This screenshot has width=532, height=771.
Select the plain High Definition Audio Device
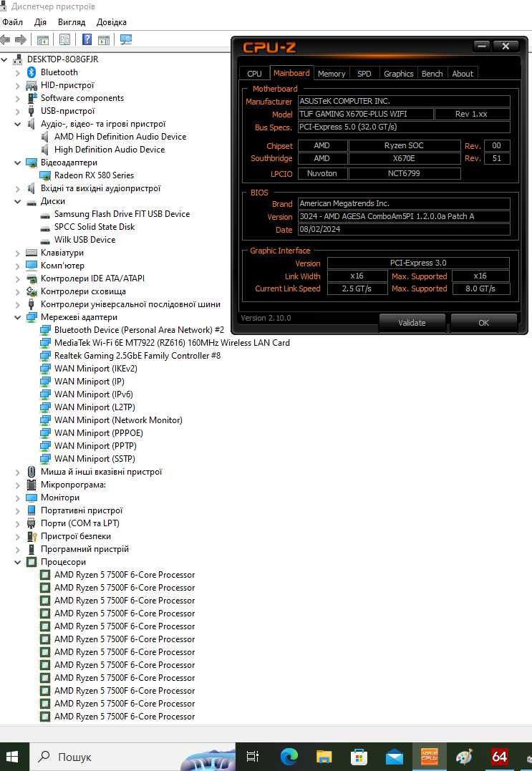pyautogui.click(x=110, y=150)
